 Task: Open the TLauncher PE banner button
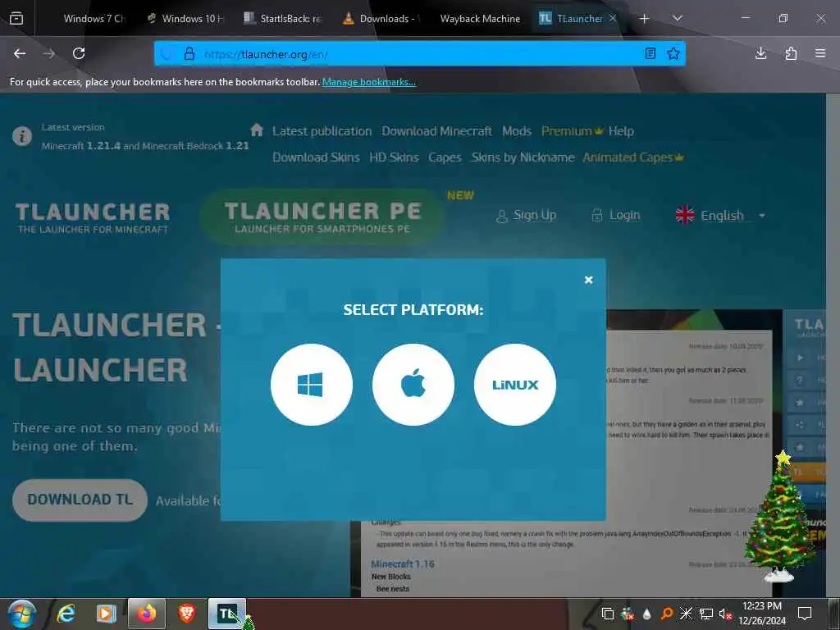coord(322,217)
